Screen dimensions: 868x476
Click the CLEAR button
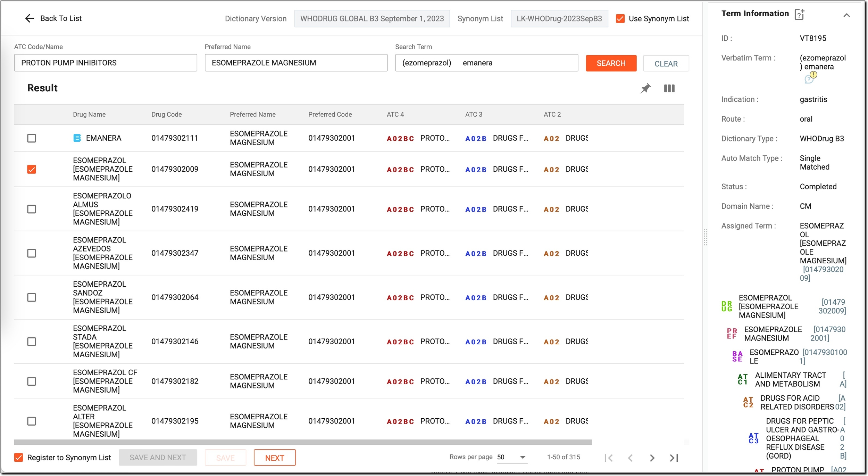(666, 64)
